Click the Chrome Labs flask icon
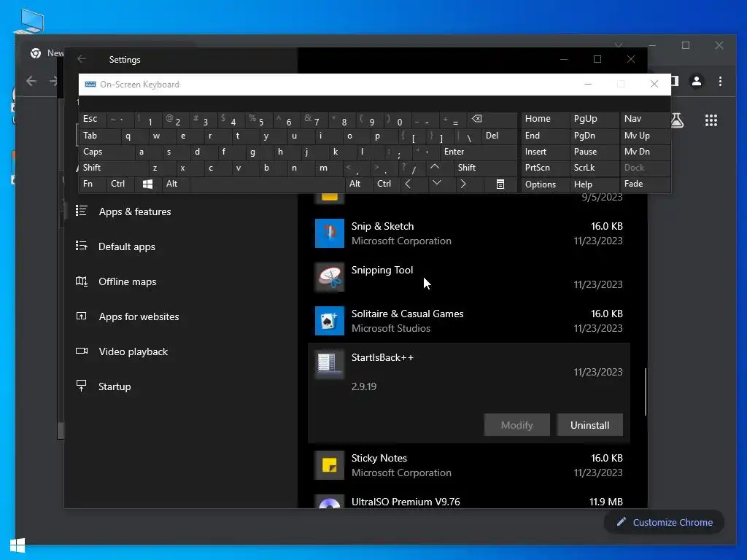747x560 pixels. [x=677, y=120]
